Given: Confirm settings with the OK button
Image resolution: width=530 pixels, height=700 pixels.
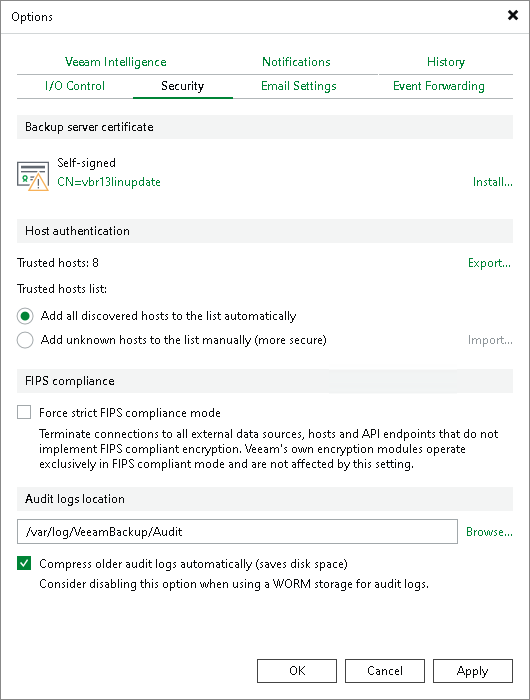Looking at the screenshot, I should (x=297, y=671).
